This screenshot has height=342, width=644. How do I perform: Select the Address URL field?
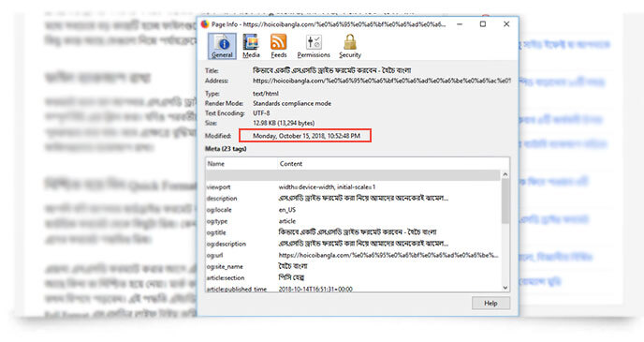(x=382, y=81)
